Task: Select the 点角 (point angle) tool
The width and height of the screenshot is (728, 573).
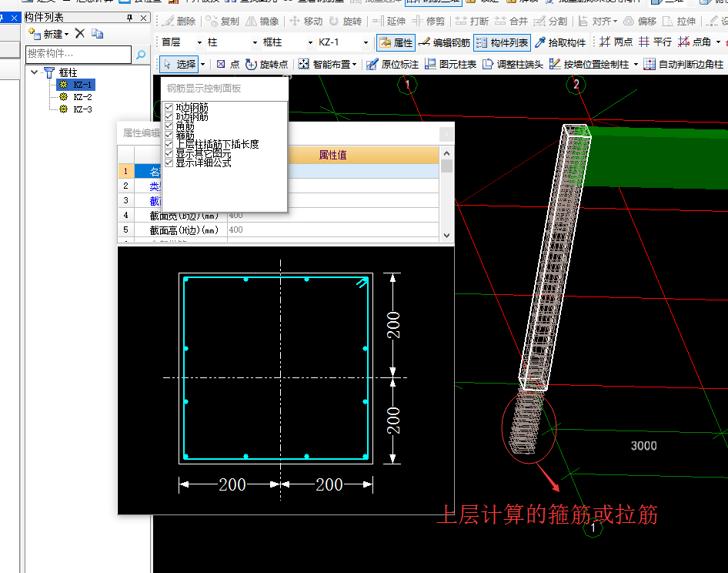Action: (695, 42)
